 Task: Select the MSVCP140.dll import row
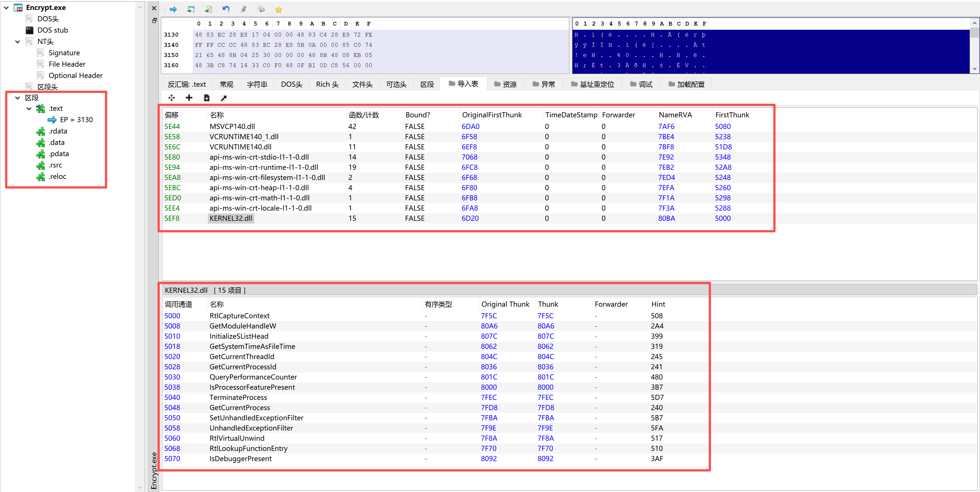[232, 126]
